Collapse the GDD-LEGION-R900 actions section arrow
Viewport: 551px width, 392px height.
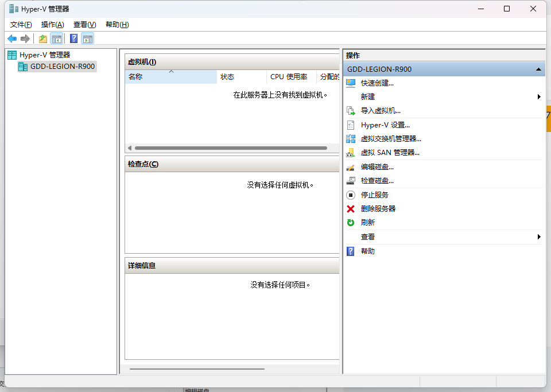[538, 69]
